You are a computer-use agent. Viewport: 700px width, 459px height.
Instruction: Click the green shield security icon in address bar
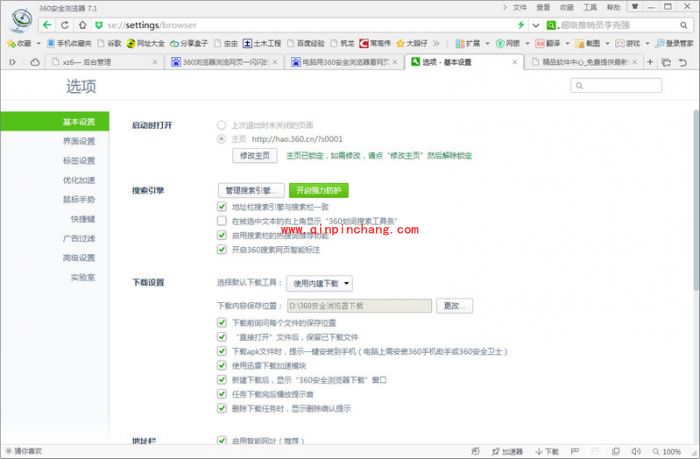tap(99, 25)
